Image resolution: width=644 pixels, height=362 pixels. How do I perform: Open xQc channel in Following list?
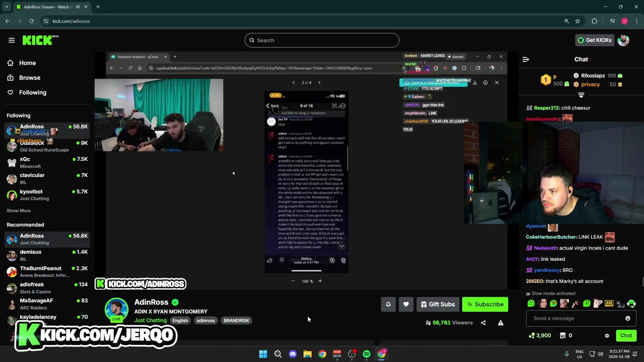coord(47,162)
